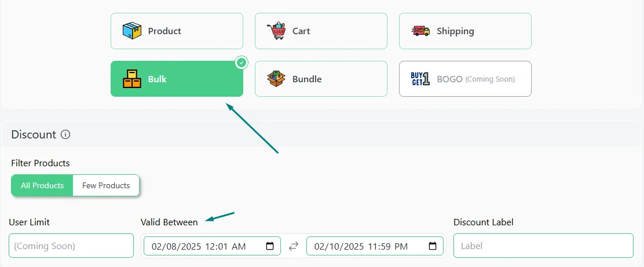This screenshot has width=644, height=267.
Task: Open the start date calendar picker icon
Action: (270, 246)
